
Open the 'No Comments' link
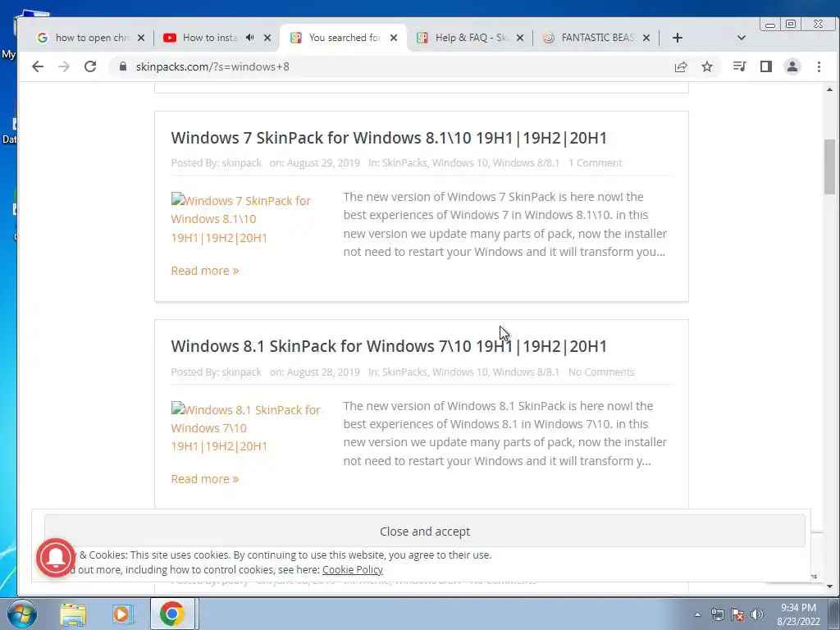[x=601, y=372]
